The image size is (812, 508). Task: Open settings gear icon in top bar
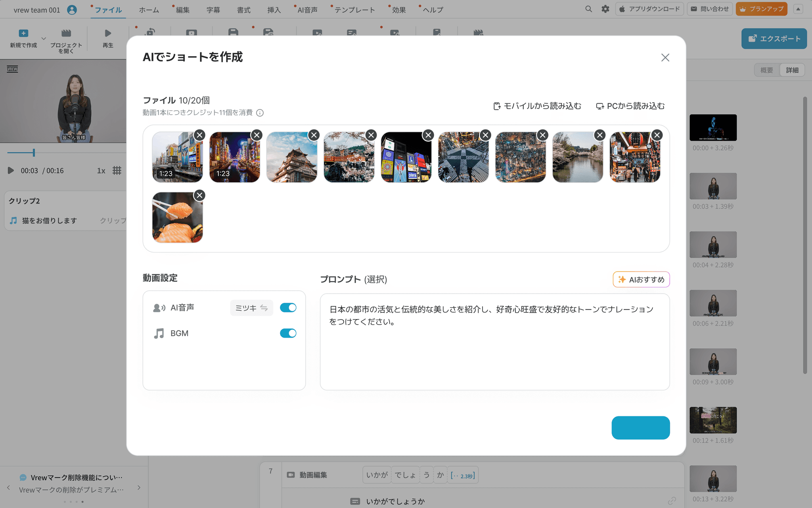pyautogui.click(x=605, y=9)
